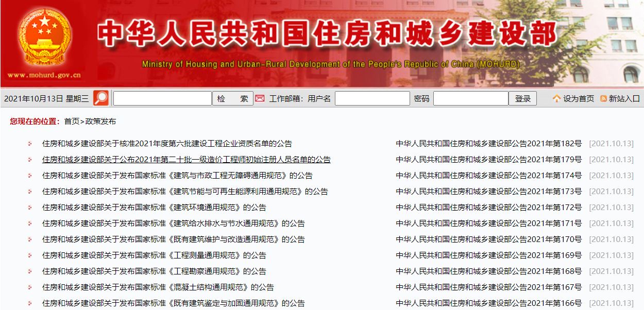
Task: Click the orange new site entrance icon
Action: (x=603, y=98)
